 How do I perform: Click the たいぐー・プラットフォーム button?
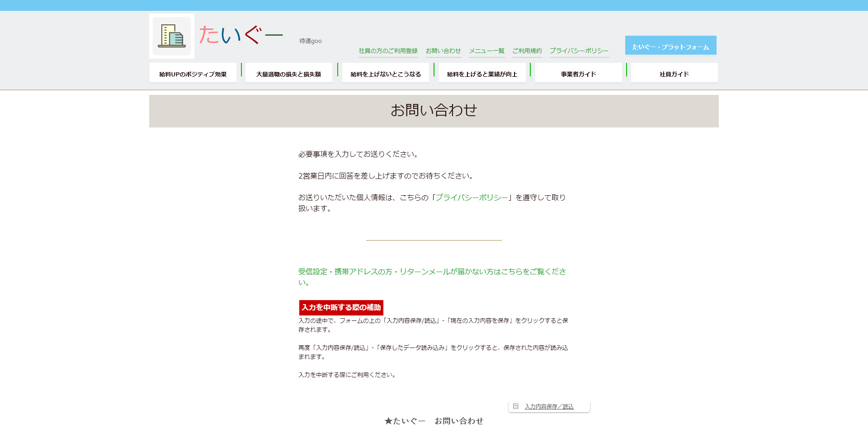coord(670,46)
